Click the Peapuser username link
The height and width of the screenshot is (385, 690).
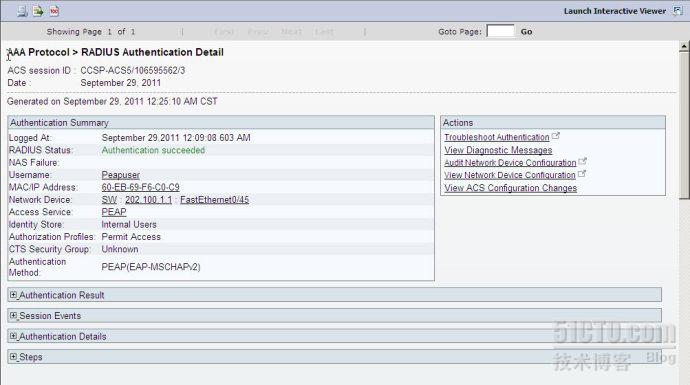click(121, 175)
